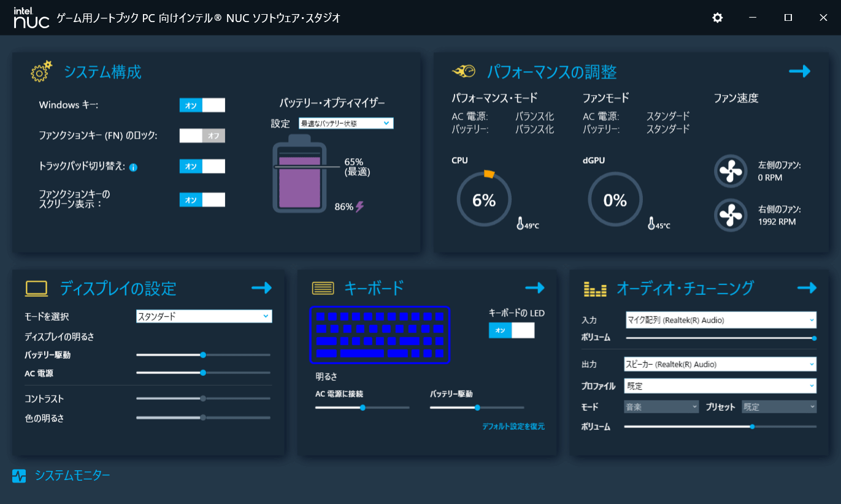Click the right fan icon
This screenshot has height=504, width=841.
[x=731, y=215]
